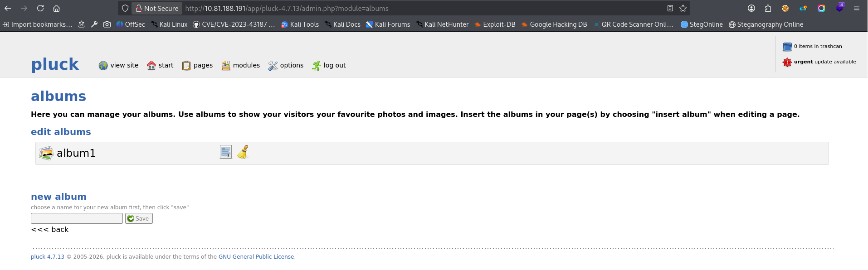Click the urgent update available icon
868x270 pixels.
point(787,62)
